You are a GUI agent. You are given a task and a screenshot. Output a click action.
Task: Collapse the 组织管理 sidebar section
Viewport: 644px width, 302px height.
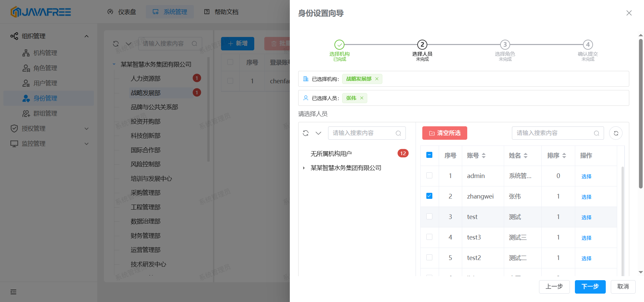[x=87, y=36]
